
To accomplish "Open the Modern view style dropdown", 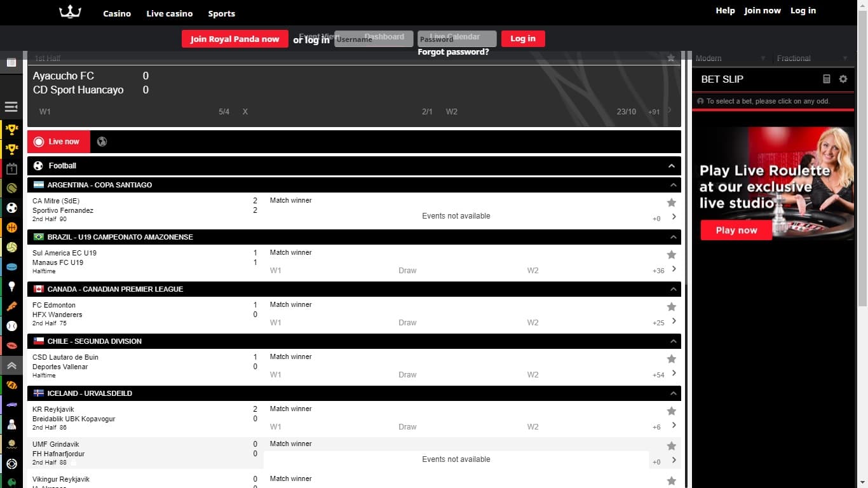I will click(x=730, y=58).
